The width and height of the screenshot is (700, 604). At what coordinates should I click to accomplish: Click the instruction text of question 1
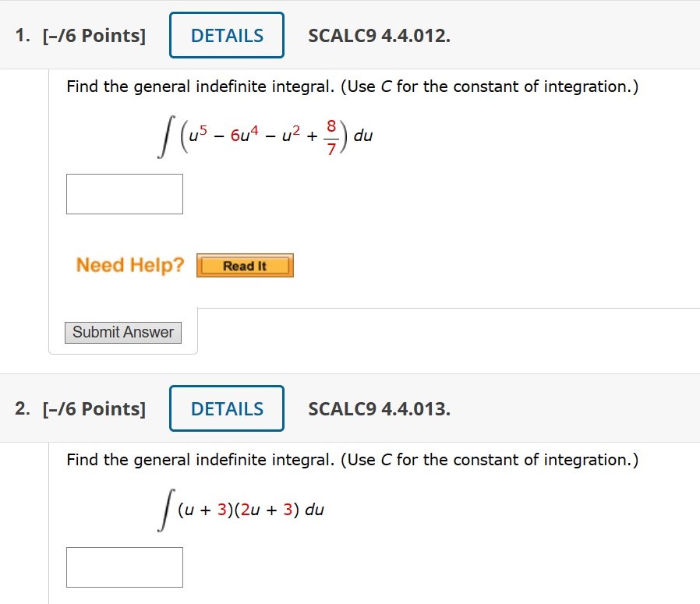click(351, 87)
